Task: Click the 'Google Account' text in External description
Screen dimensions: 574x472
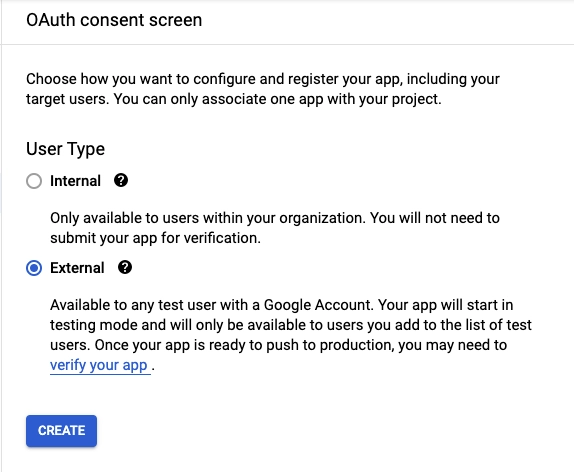Action: click(317, 305)
